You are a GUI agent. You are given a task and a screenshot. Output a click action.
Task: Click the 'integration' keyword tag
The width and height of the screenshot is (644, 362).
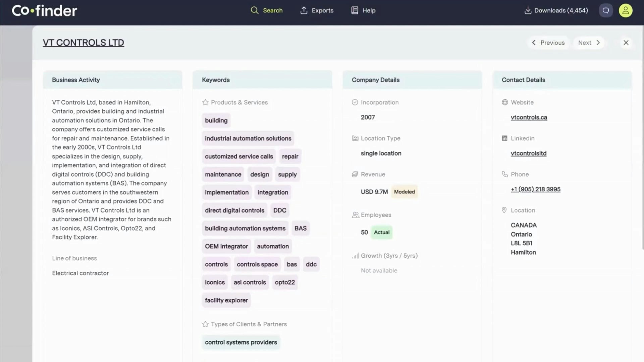click(273, 192)
